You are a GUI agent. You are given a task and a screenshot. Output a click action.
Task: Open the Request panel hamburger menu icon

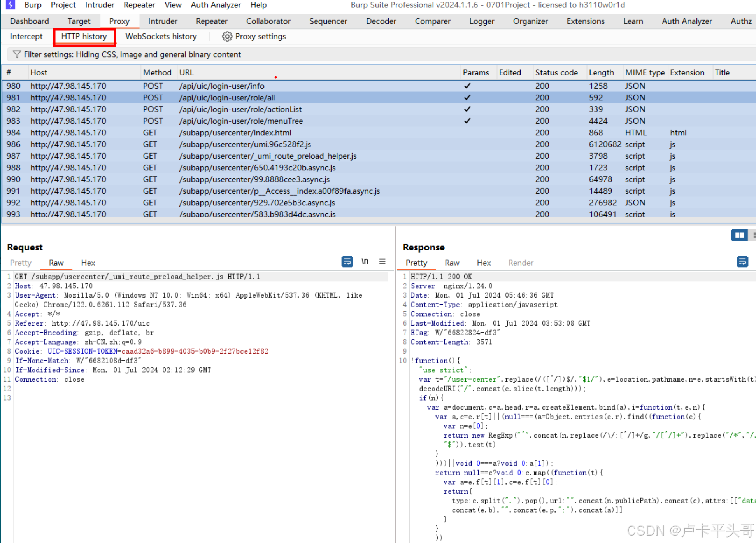coord(382,262)
